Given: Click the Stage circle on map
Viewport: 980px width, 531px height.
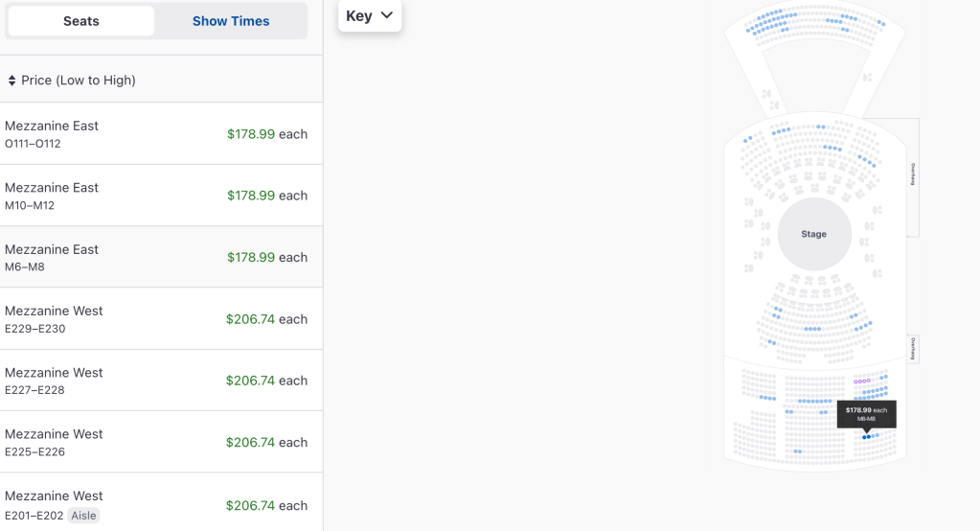Looking at the screenshot, I should click(x=813, y=234).
